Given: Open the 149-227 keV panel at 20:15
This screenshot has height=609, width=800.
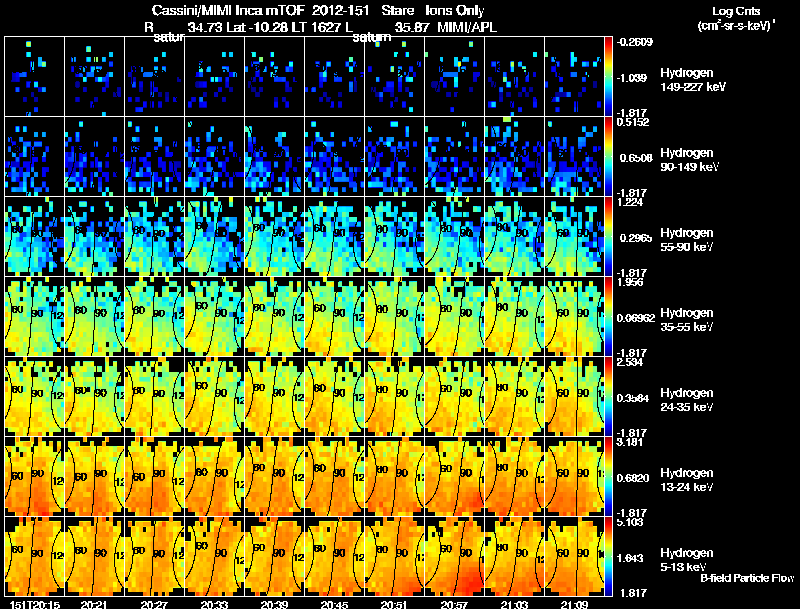Looking at the screenshot, I should [x=34, y=77].
